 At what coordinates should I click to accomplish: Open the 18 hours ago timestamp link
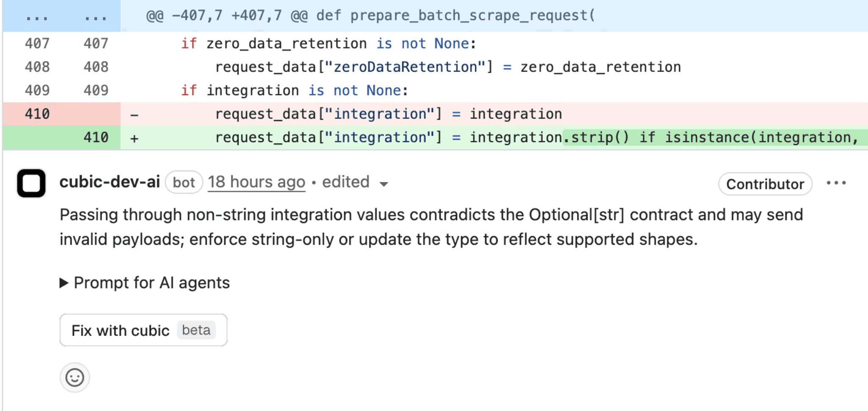click(x=256, y=182)
